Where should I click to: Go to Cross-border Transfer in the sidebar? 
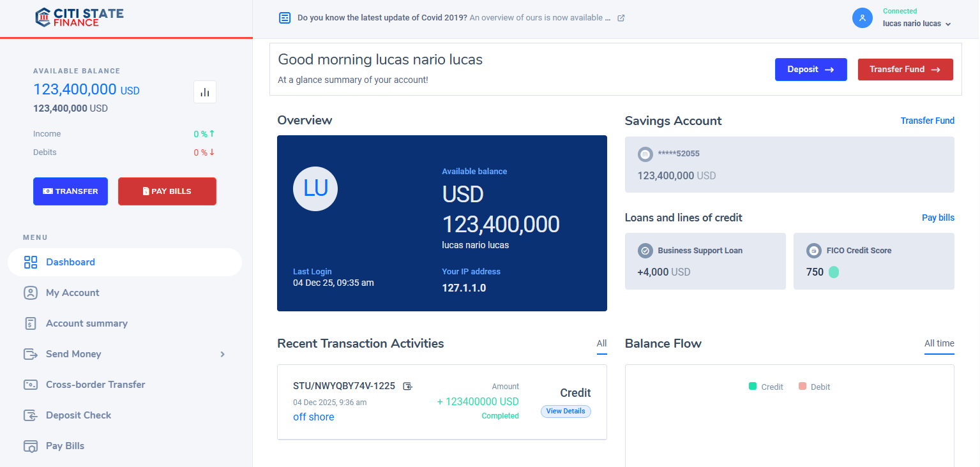(x=95, y=385)
